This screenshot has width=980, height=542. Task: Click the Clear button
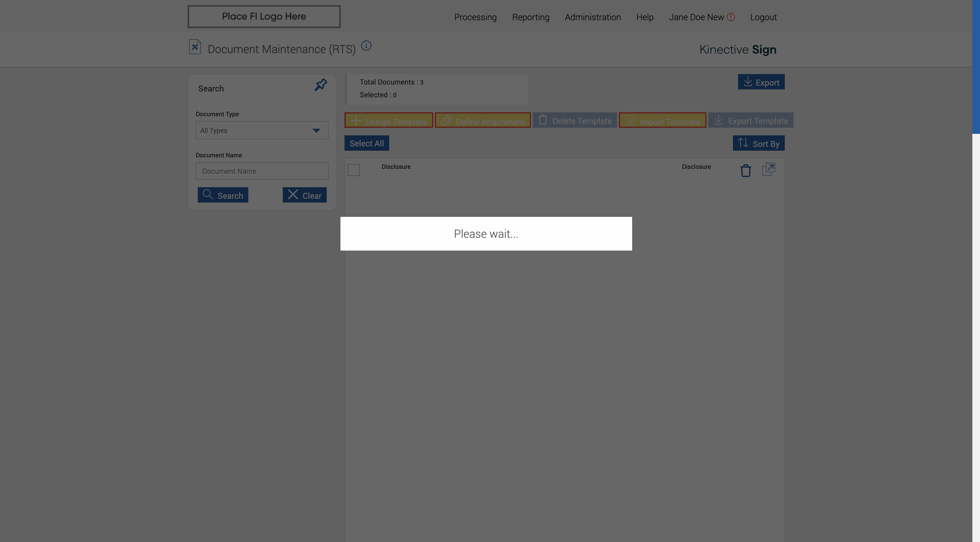point(304,195)
